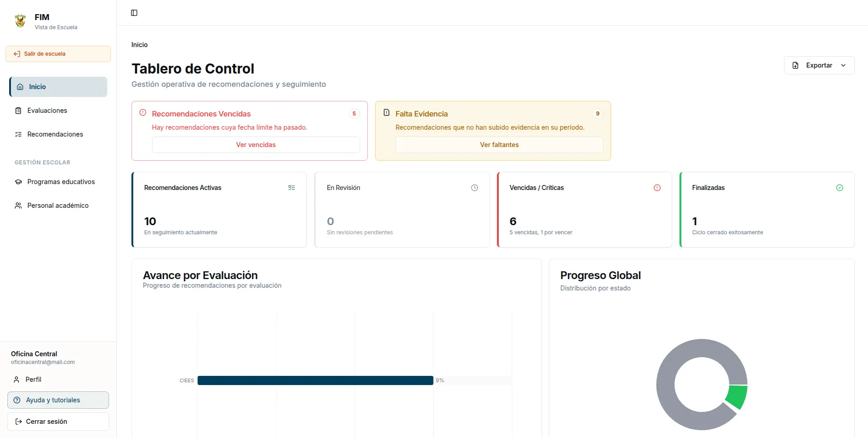Toggle the sidebar panel icon
This screenshot has height=438, width=868.
pos(134,13)
